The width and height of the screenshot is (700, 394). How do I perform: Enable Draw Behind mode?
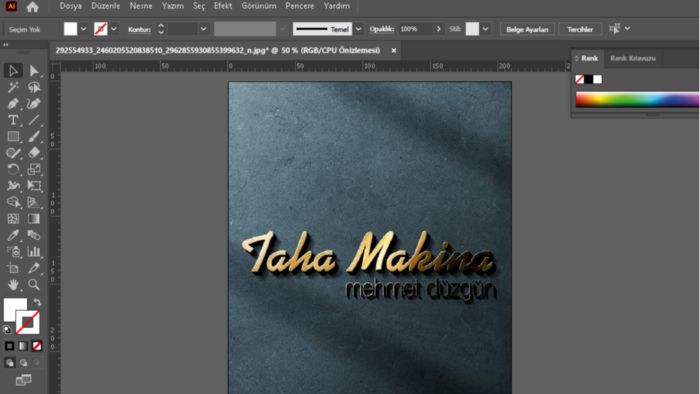click(x=23, y=363)
